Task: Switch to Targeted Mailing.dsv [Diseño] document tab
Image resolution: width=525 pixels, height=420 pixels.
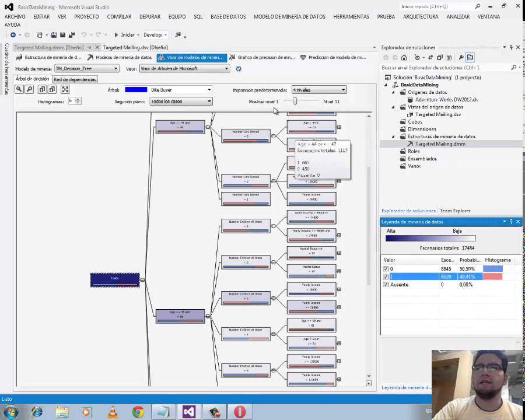Action: (x=135, y=48)
